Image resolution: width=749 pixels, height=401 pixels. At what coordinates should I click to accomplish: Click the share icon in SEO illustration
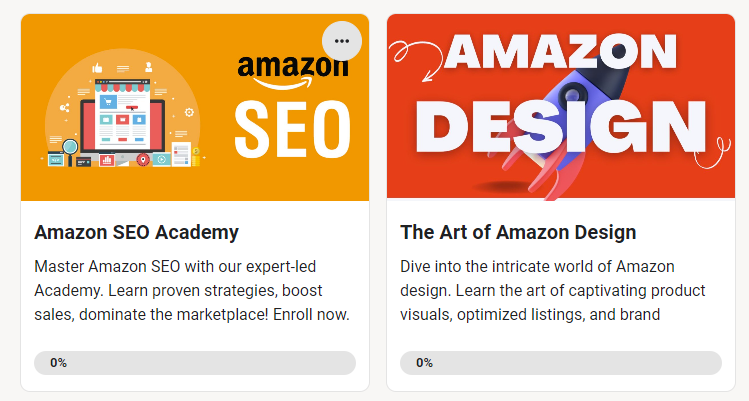pyautogui.click(x=66, y=107)
